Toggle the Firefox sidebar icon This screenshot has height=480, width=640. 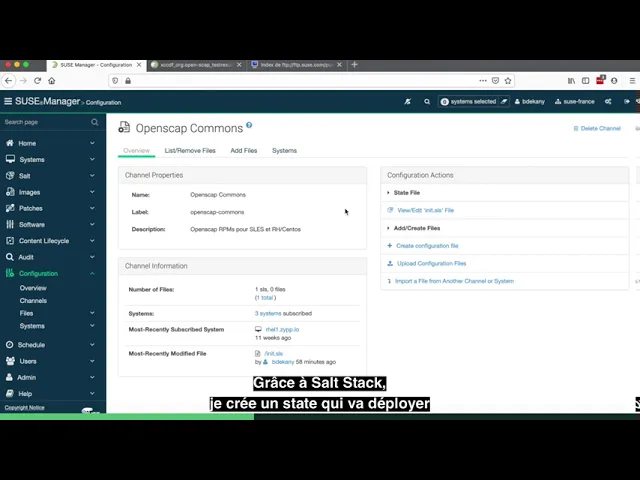tap(585, 81)
